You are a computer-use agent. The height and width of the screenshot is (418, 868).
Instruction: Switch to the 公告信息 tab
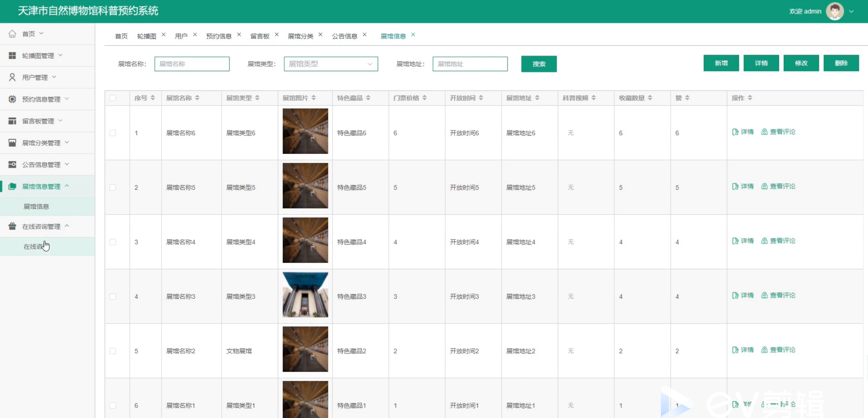[x=344, y=36]
